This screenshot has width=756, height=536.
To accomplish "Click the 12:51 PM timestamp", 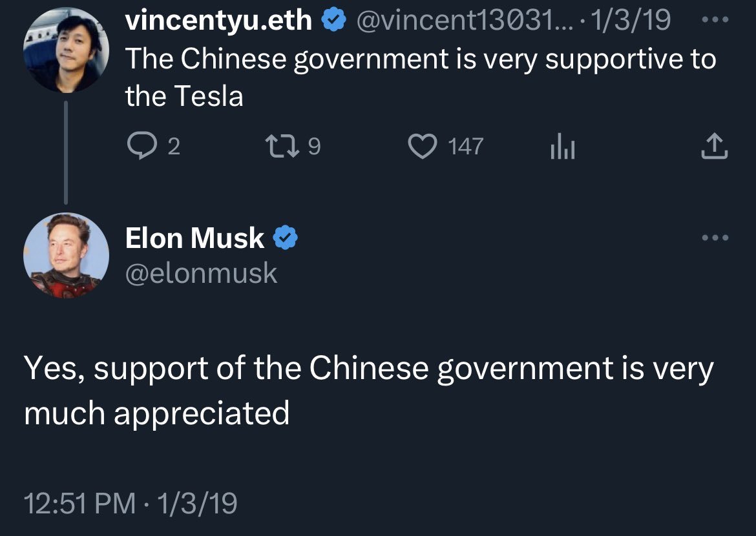I will (x=79, y=502).
